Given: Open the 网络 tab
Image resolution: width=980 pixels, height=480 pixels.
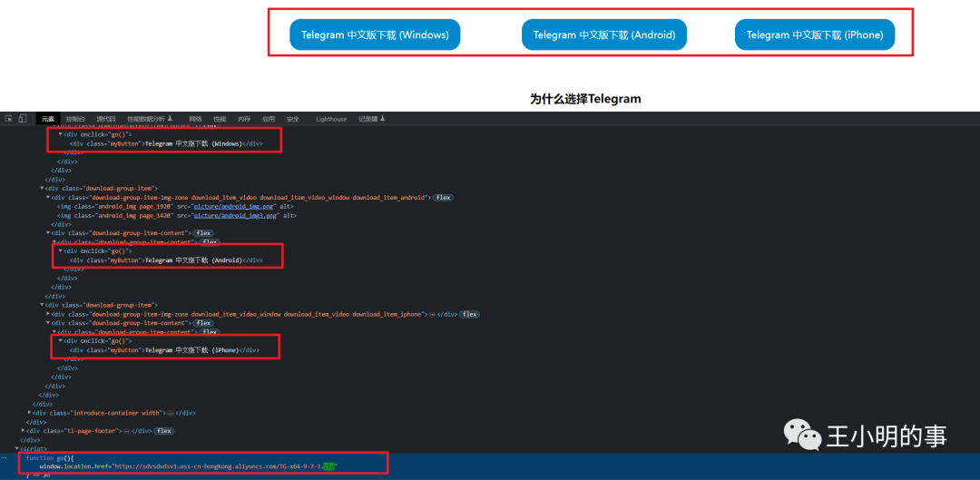Looking at the screenshot, I should click(196, 119).
